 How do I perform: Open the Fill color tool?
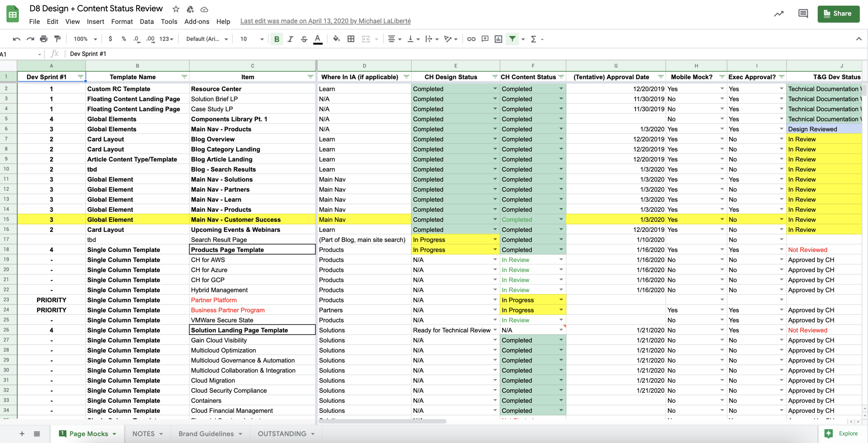(336, 39)
